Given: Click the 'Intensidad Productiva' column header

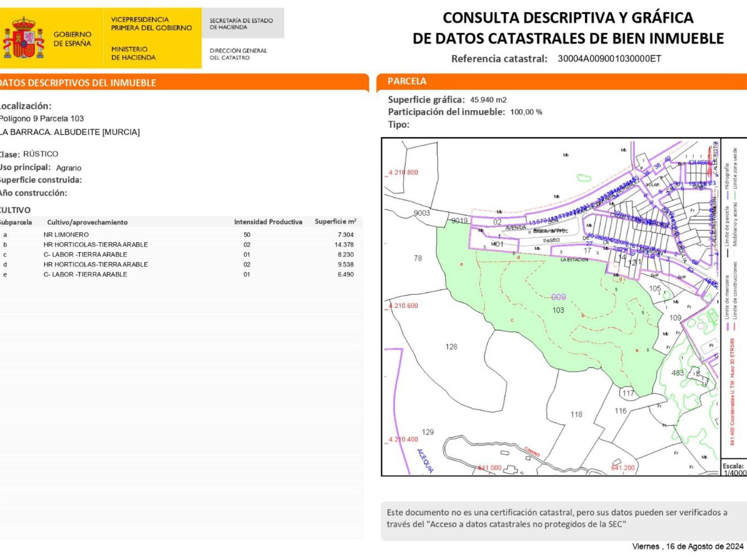Looking at the screenshot, I should pyautogui.click(x=268, y=222).
